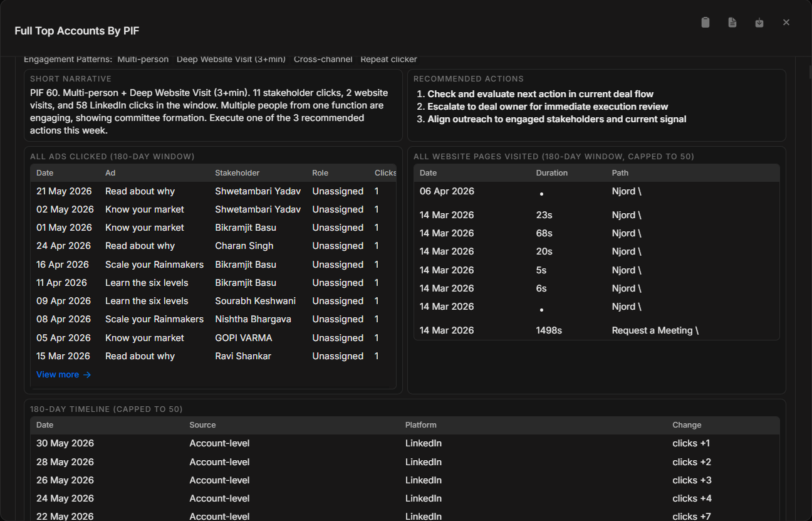
Task: Select the Platform column header in timeline
Action: coord(421,425)
